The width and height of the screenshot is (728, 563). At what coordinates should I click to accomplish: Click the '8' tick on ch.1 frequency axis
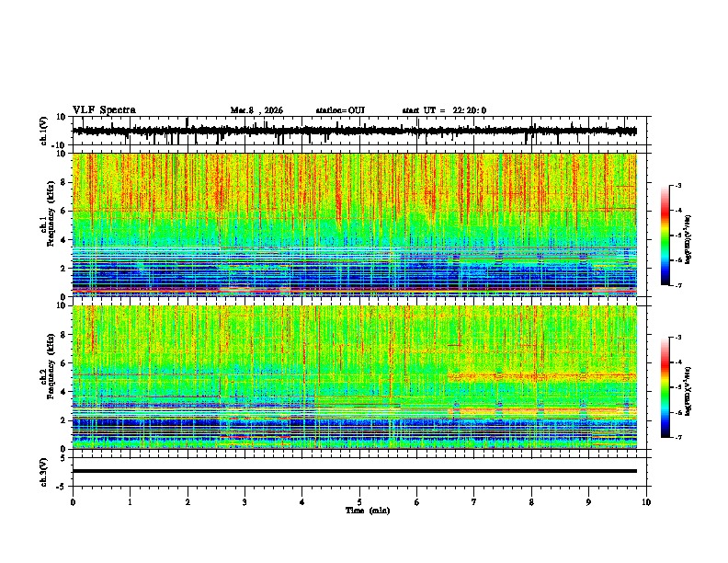coord(63,182)
